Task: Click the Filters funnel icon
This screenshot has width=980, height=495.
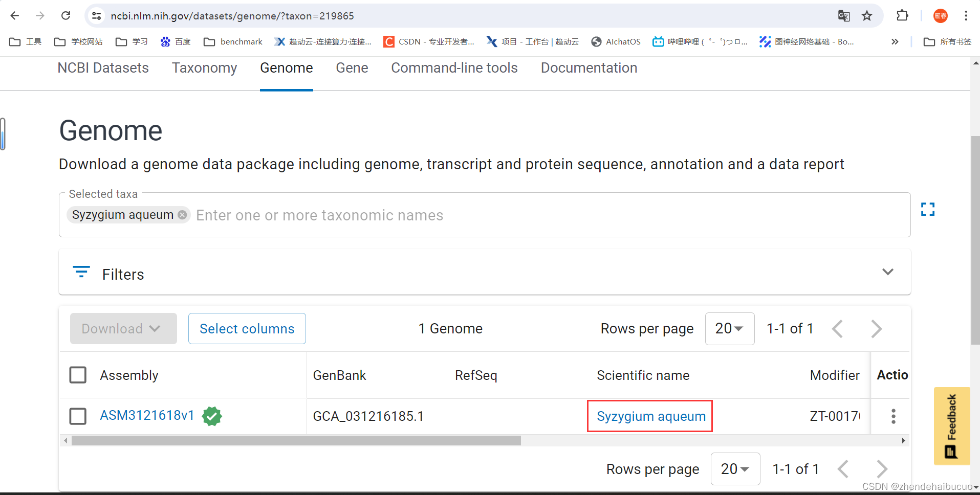Action: point(81,272)
